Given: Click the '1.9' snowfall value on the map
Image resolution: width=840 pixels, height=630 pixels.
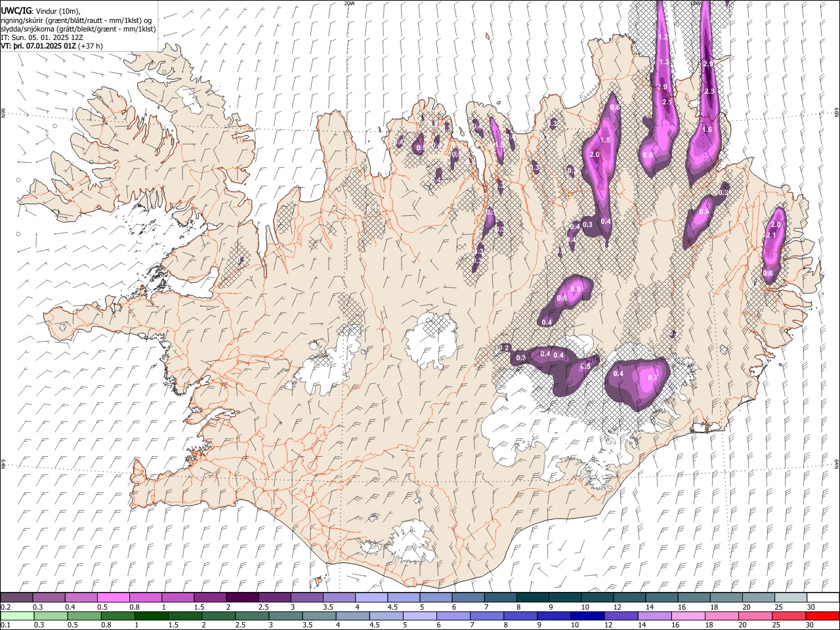Looking at the screenshot, I should pyautogui.click(x=662, y=87).
